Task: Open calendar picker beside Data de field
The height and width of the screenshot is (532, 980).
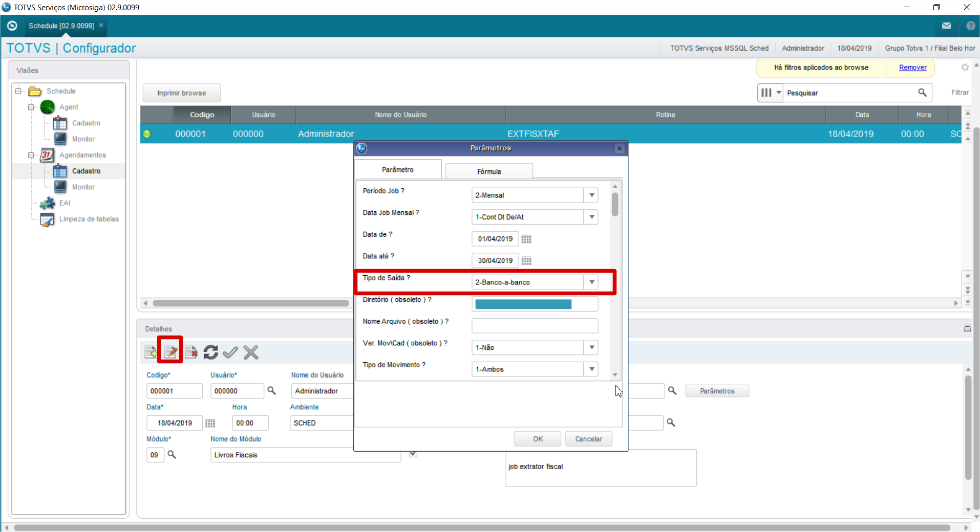Action: [526, 239]
